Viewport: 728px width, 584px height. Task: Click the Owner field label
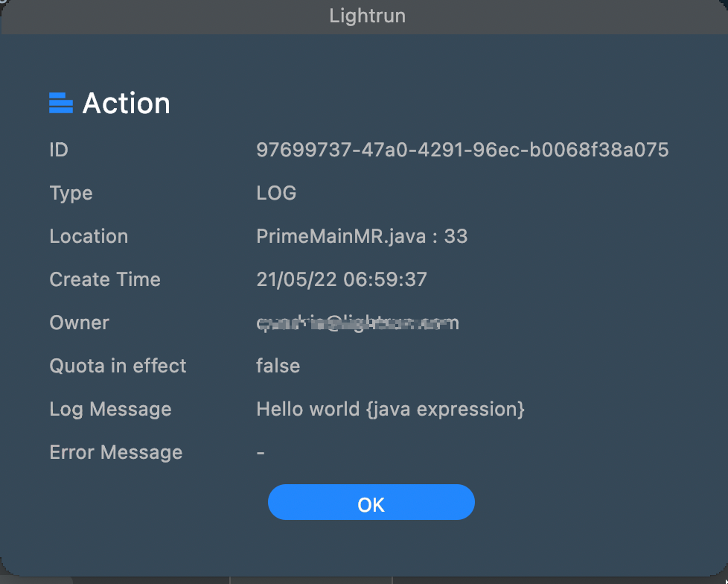point(79,323)
